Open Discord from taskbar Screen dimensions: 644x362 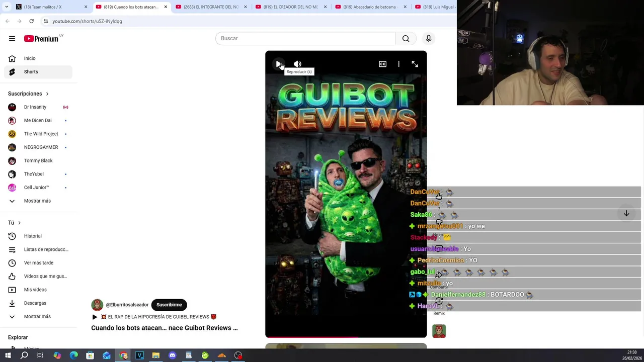coord(172,355)
